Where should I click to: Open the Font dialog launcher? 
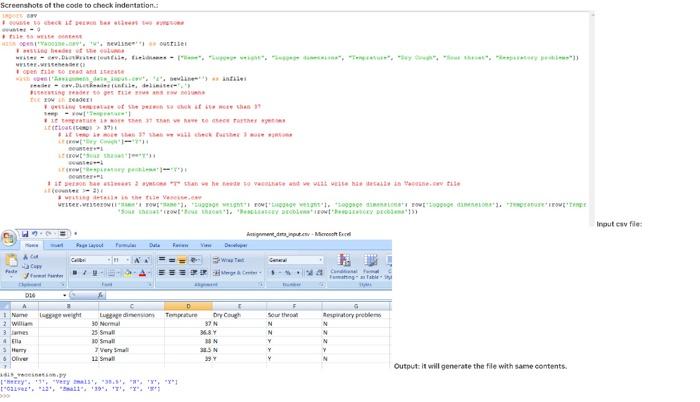click(x=150, y=285)
